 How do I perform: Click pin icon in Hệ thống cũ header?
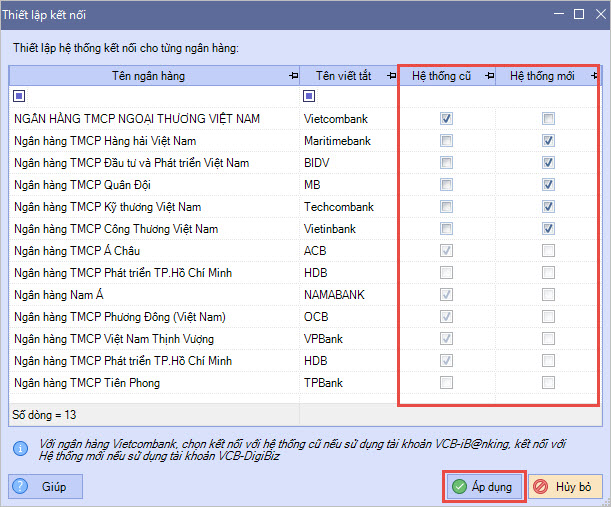[489, 76]
